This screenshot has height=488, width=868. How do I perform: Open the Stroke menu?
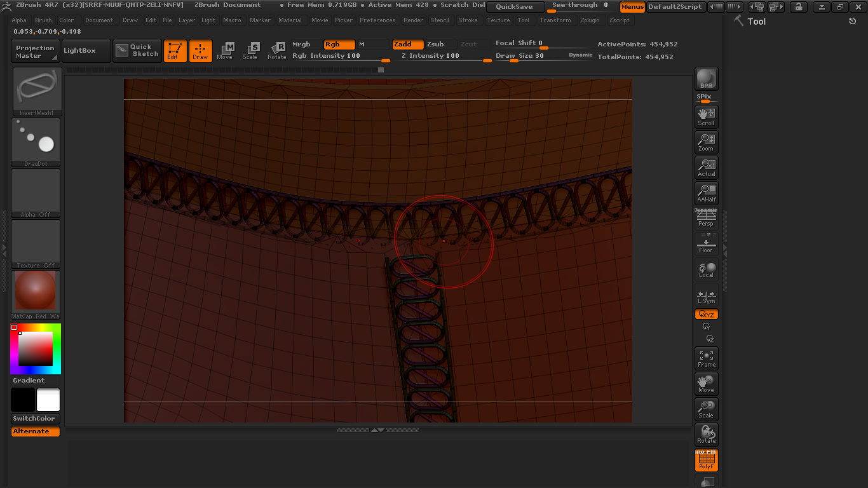[x=468, y=20]
